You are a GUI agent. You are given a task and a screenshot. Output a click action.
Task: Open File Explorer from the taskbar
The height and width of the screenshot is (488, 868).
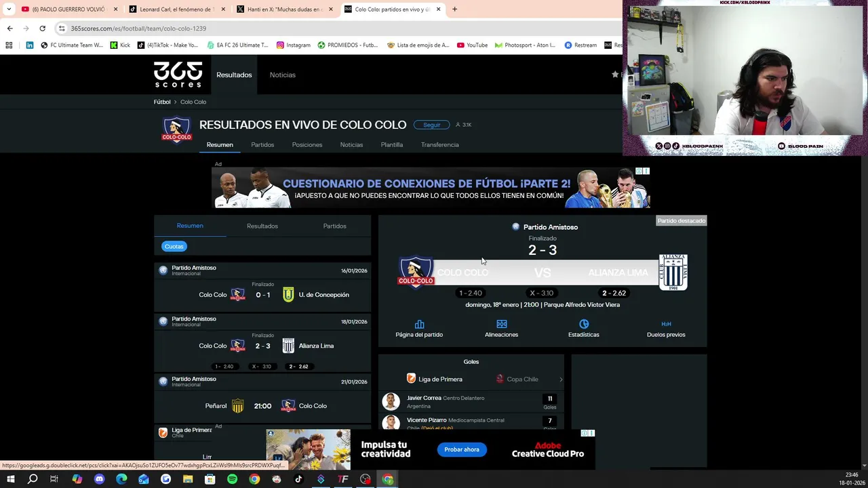(x=188, y=479)
